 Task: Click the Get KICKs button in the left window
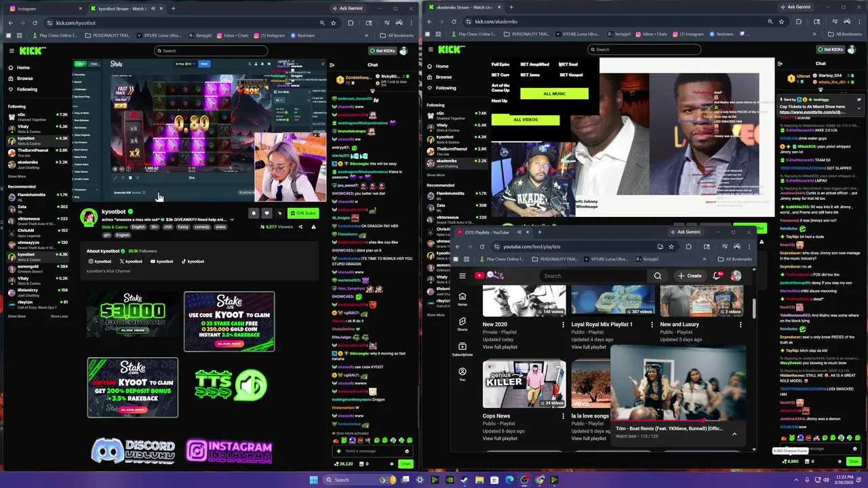click(382, 51)
